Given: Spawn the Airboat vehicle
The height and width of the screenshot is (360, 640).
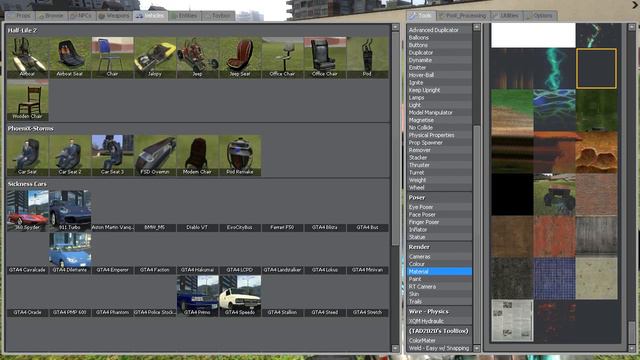Looking at the screenshot, I should pyautogui.click(x=27, y=57).
